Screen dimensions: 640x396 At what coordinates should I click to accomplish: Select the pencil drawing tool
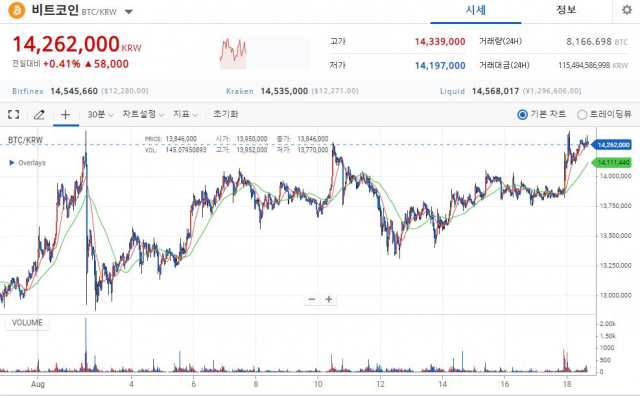[x=39, y=114]
